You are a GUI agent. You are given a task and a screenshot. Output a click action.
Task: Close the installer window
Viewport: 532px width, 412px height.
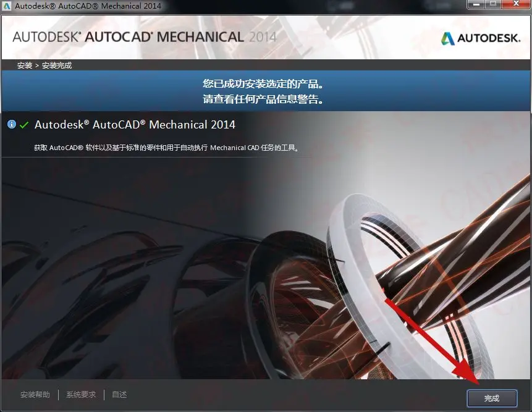tap(516, 4)
